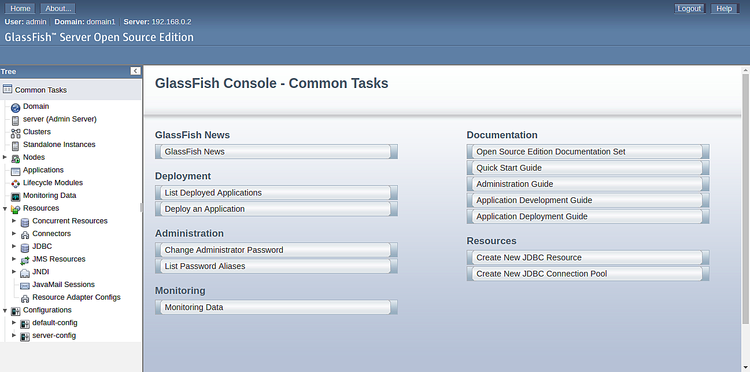Log out using the Logout button

(689, 9)
